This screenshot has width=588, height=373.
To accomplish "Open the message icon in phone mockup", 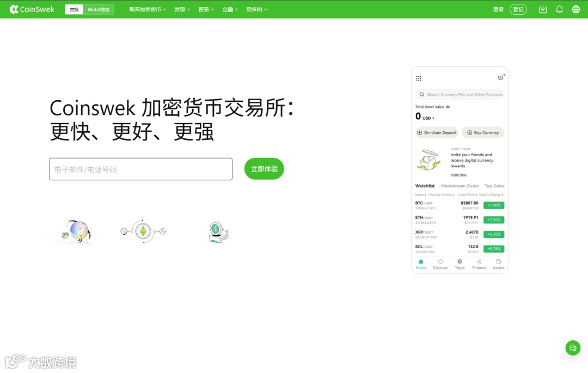I will 501,78.
